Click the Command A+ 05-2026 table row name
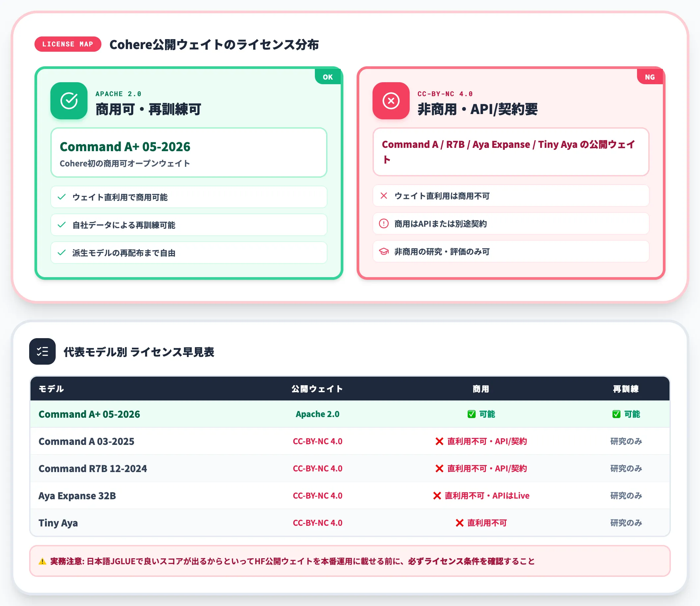This screenshot has height=606, width=700. (x=89, y=414)
